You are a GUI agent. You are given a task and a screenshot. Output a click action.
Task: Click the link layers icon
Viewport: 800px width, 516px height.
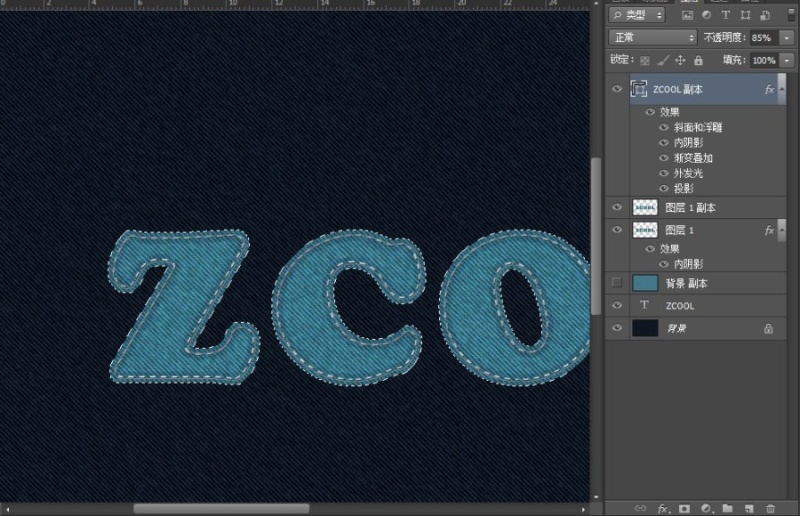pyautogui.click(x=640, y=508)
